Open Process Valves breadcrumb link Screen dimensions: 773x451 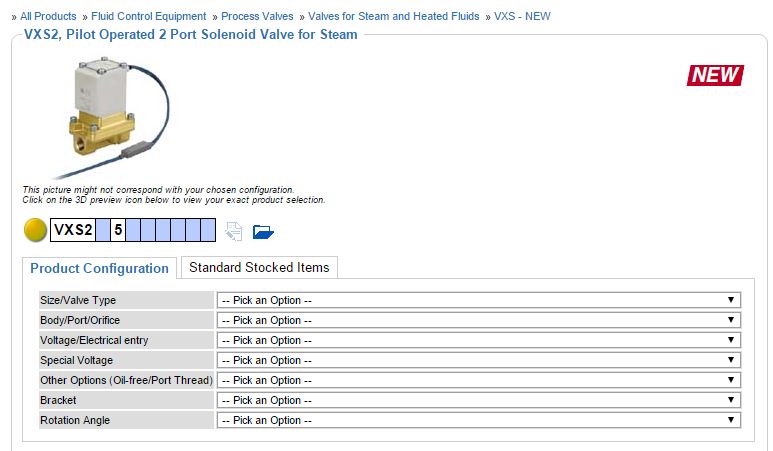tap(257, 16)
